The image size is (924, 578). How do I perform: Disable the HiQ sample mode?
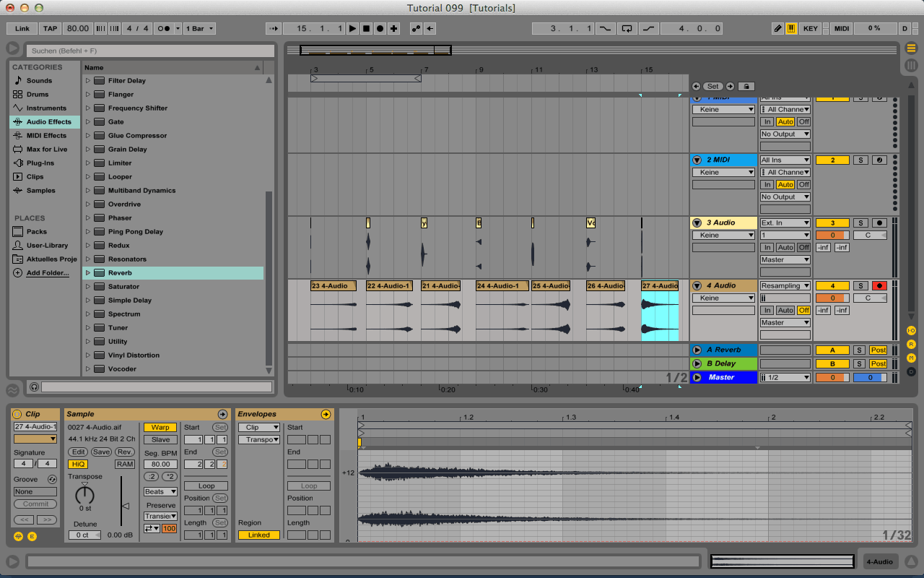77,464
